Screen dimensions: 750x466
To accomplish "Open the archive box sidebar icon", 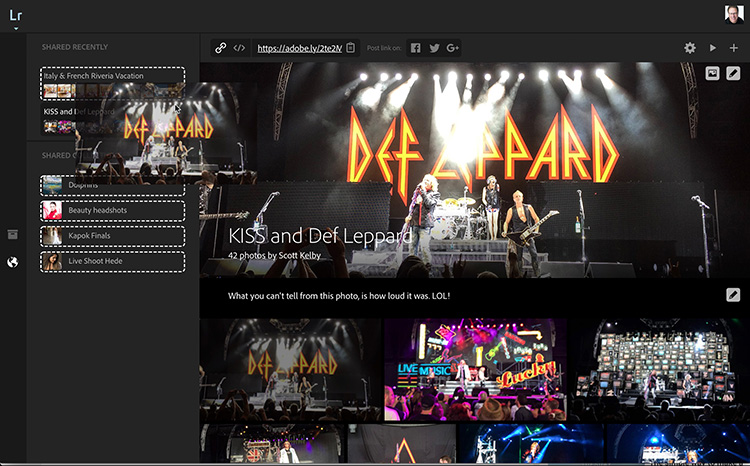I will 12,234.
